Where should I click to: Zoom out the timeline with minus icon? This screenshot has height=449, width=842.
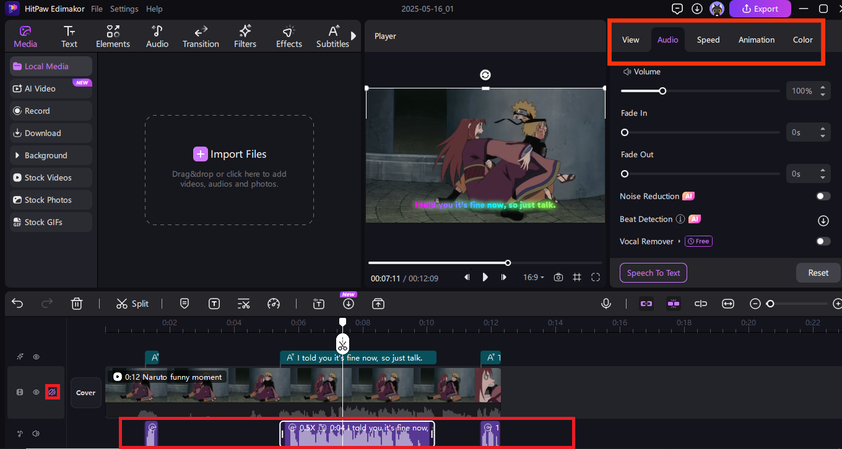point(755,304)
